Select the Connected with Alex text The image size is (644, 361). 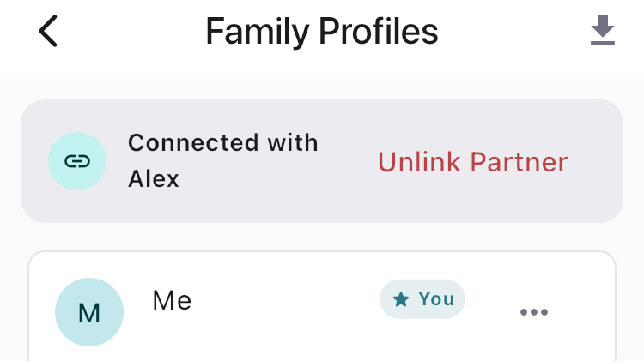click(x=223, y=161)
